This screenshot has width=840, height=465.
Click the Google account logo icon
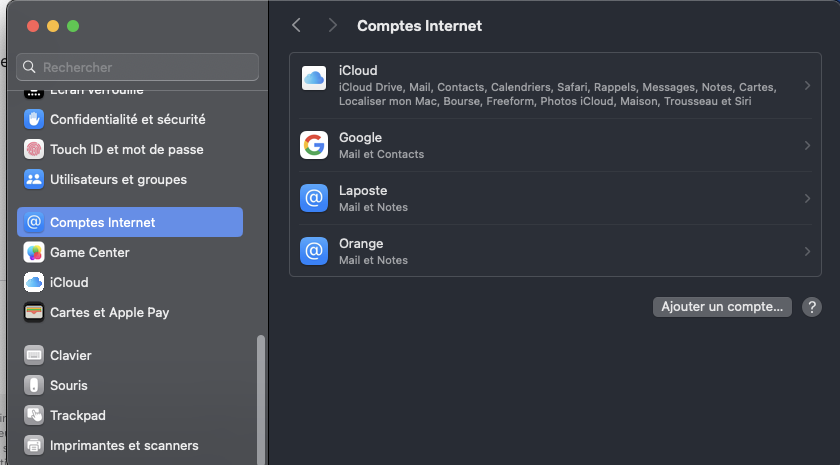[314, 145]
